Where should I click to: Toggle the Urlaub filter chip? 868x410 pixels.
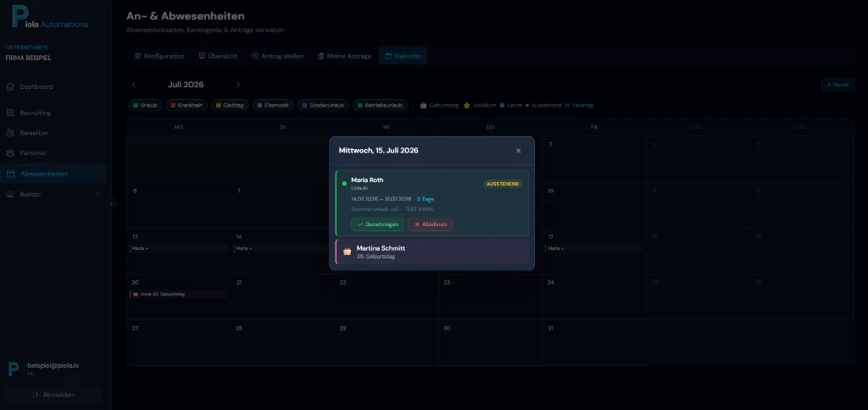pyautogui.click(x=145, y=105)
